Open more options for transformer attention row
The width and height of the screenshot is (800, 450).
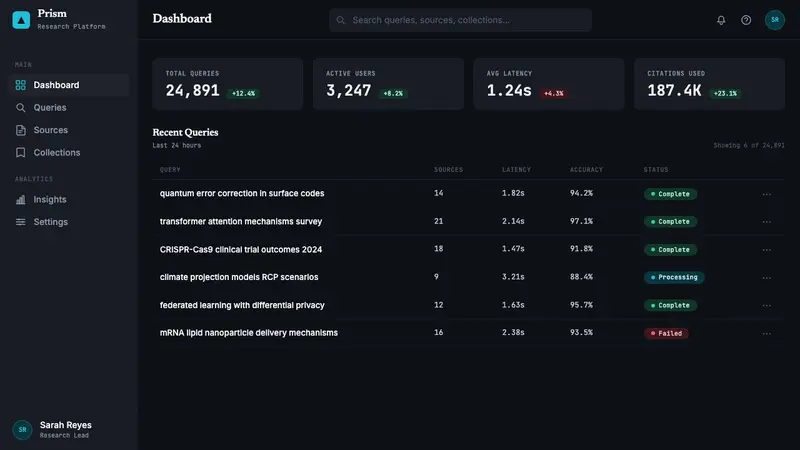point(766,221)
